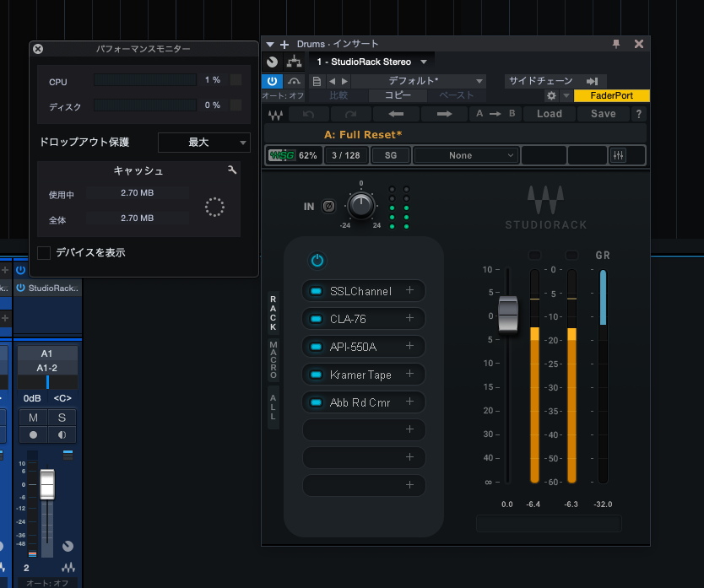Open Waves help question mark

click(638, 114)
